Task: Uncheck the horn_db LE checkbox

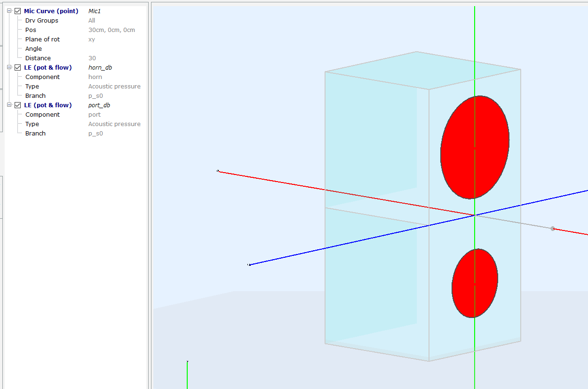Action: coord(18,67)
